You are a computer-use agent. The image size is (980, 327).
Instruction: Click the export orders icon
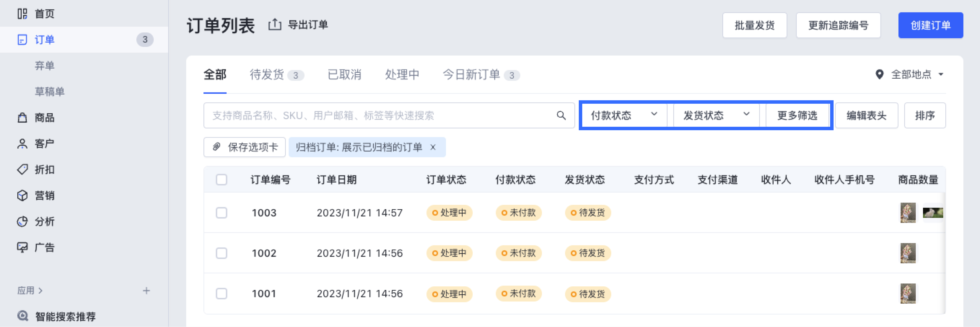pyautogui.click(x=275, y=25)
